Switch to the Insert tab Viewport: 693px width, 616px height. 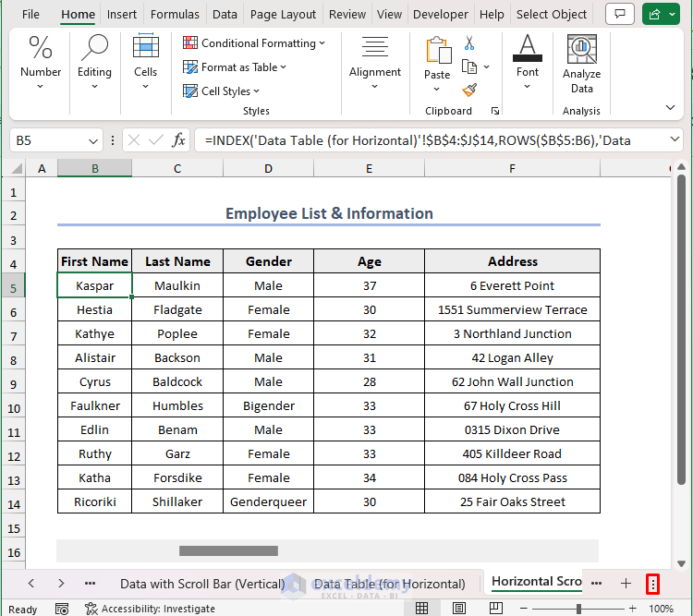click(x=122, y=14)
